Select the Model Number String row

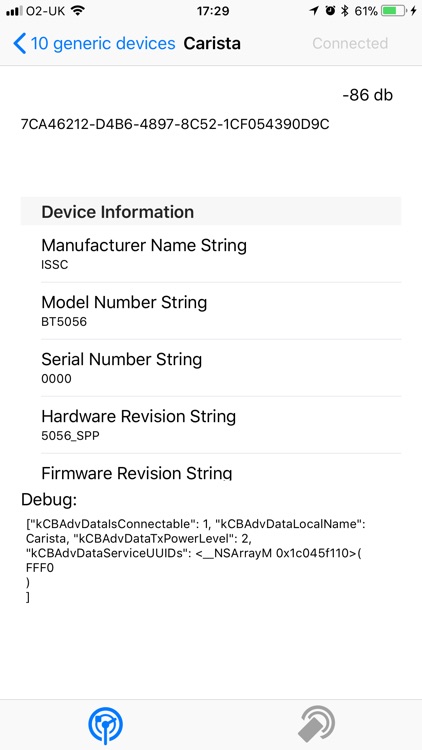point(221,311)
